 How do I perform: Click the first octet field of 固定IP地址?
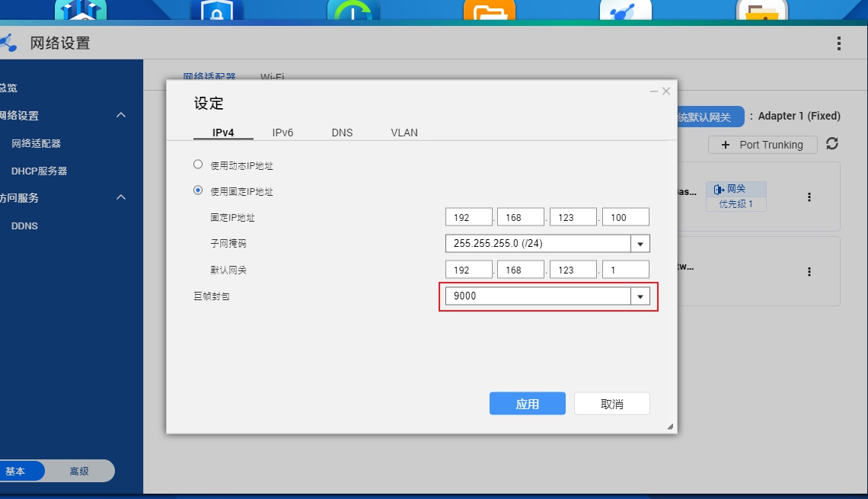point(468,216)
